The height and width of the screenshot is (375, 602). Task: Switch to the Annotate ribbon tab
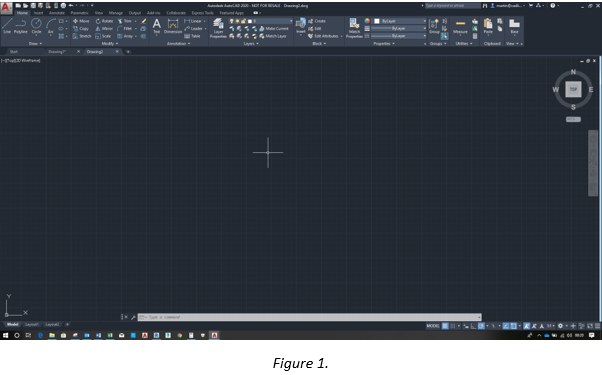pyautogui.click(x=57, y=13)
